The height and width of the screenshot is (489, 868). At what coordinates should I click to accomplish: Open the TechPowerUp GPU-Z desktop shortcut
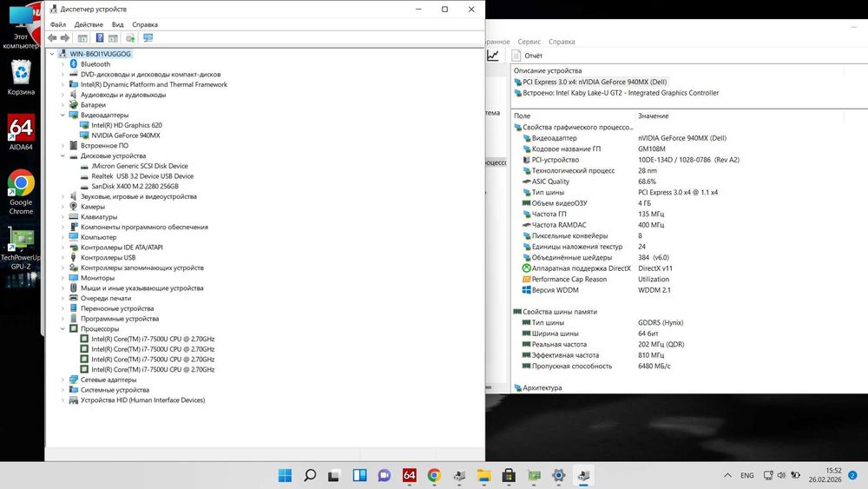point(21,247)
